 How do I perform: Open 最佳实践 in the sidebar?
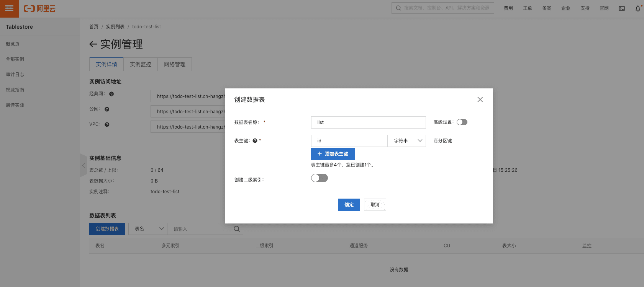pyautogui.click(x=15, y=105)
